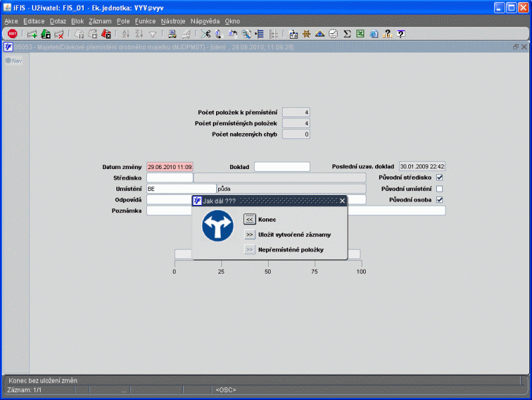The height and width of the screenshot is (400, 532).
Task: Open the Blok menu
Action: [77, 21]
